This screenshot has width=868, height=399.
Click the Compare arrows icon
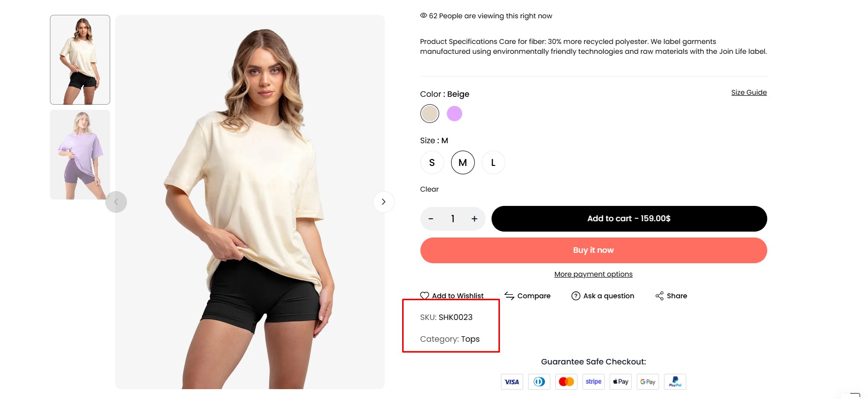[509, 296]
